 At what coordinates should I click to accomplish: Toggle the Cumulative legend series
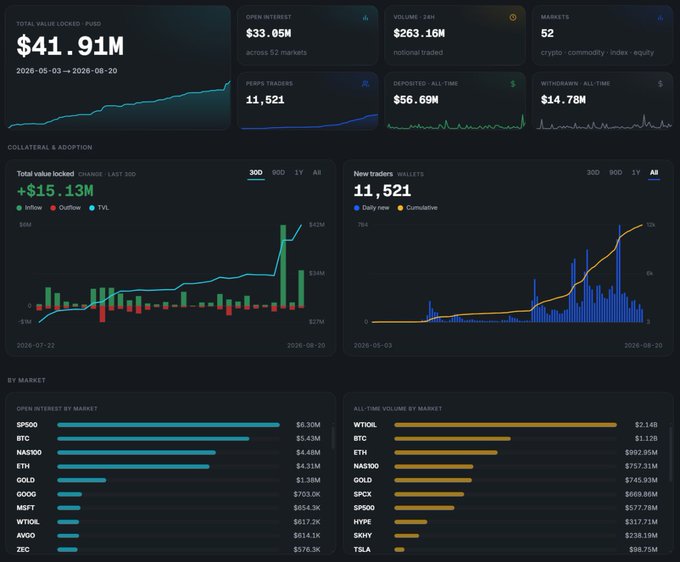coord(417,208)
